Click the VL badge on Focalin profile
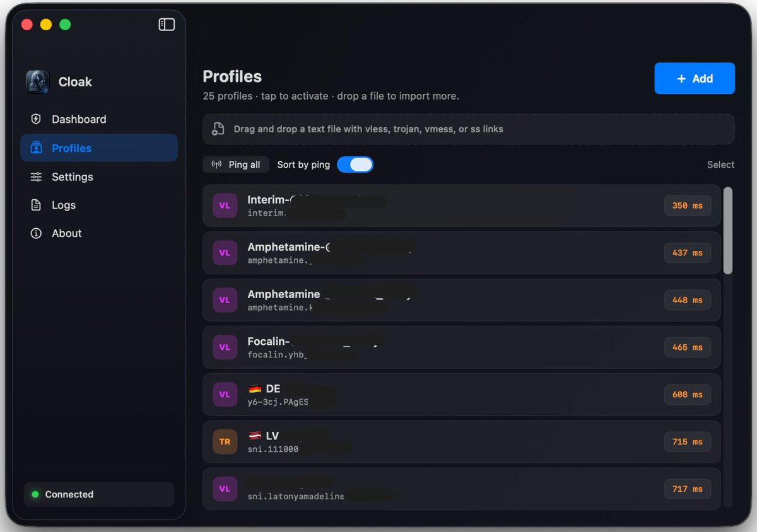The image size is (757, 532). tap(225, 347)
